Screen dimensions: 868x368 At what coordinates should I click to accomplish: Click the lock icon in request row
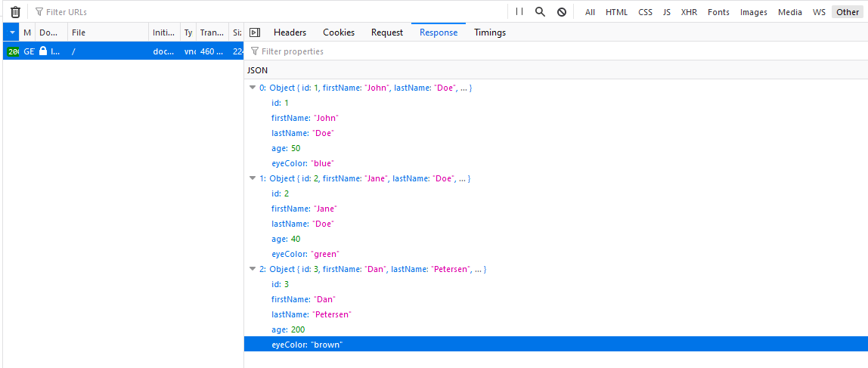coord(43,51)
